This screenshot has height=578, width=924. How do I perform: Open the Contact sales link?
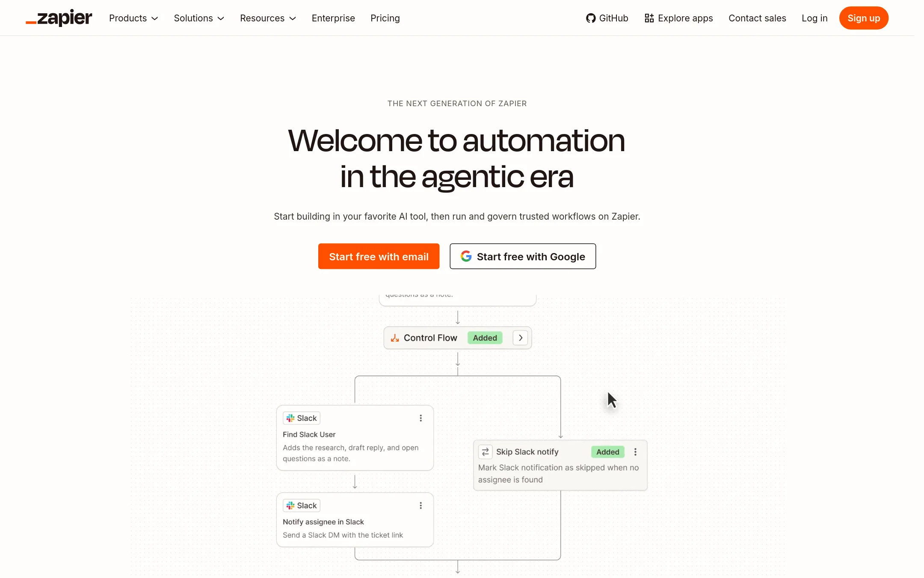pos(757,18)
